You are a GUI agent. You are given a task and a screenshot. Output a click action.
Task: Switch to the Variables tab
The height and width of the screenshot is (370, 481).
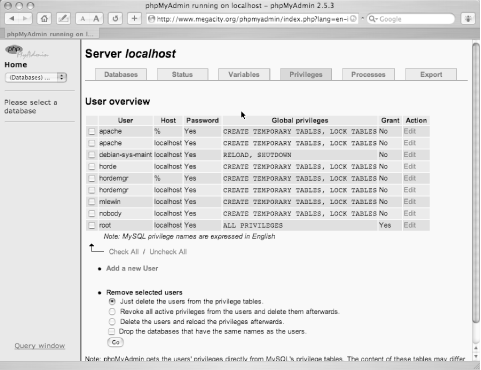click(244, 74)
